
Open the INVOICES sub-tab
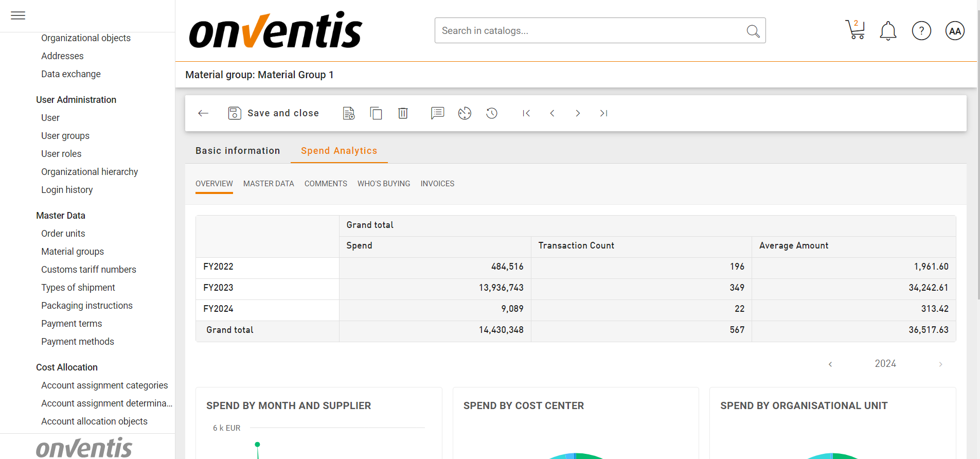pyautogui.click(x=437, y=184)
